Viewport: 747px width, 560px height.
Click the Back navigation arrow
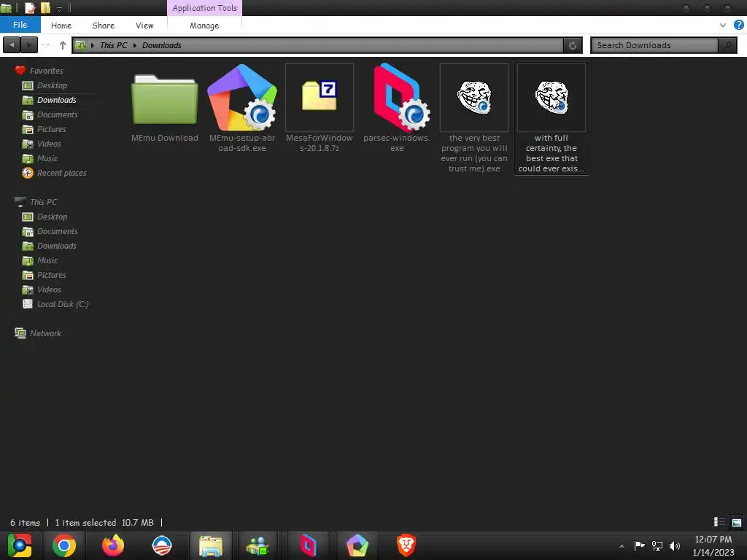point(12,45)
